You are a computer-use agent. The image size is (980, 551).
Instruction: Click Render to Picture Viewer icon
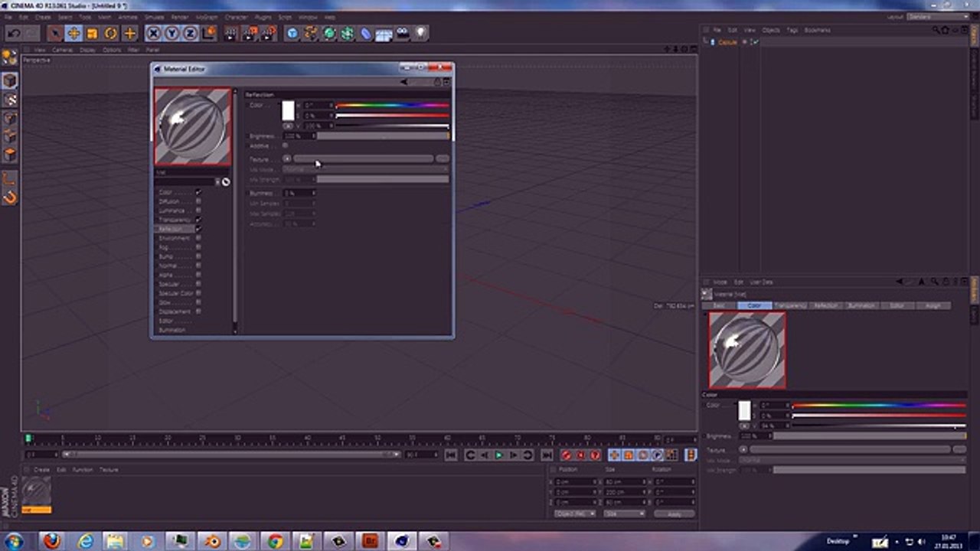tap(250, 33)
